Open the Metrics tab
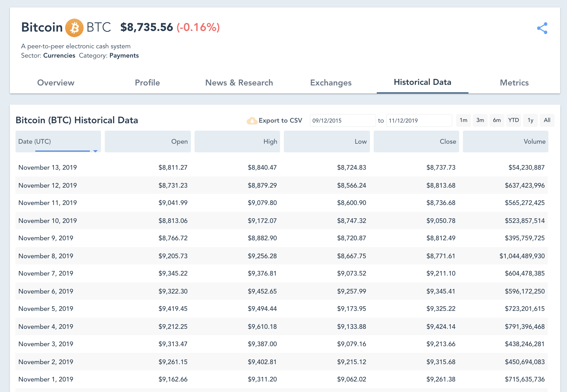The height and width of the screenshot is (392, 567). (514, 83)
